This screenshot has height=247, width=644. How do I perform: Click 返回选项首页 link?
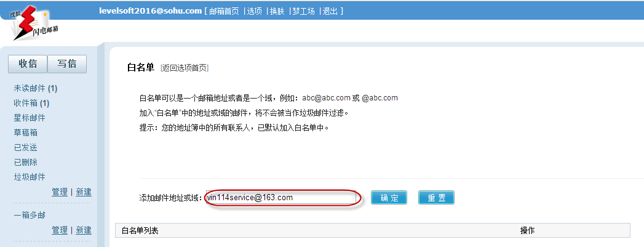[185, 68]
